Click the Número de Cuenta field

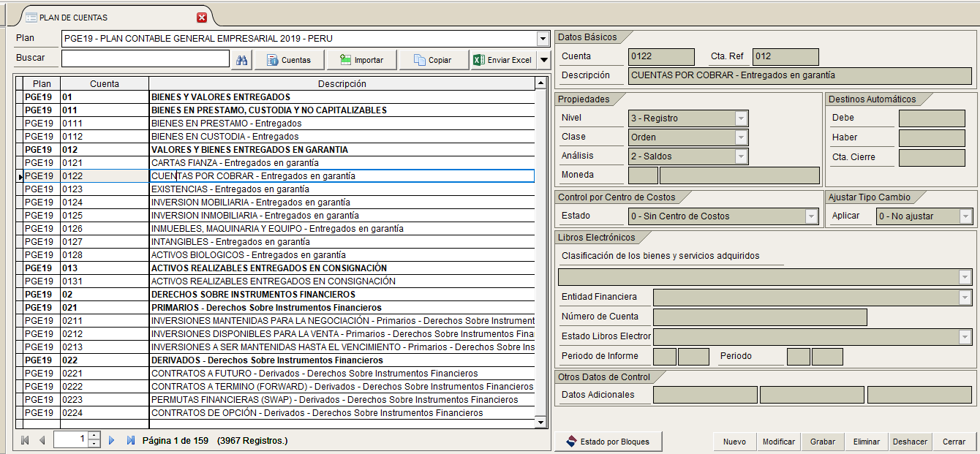pos(760,317)
